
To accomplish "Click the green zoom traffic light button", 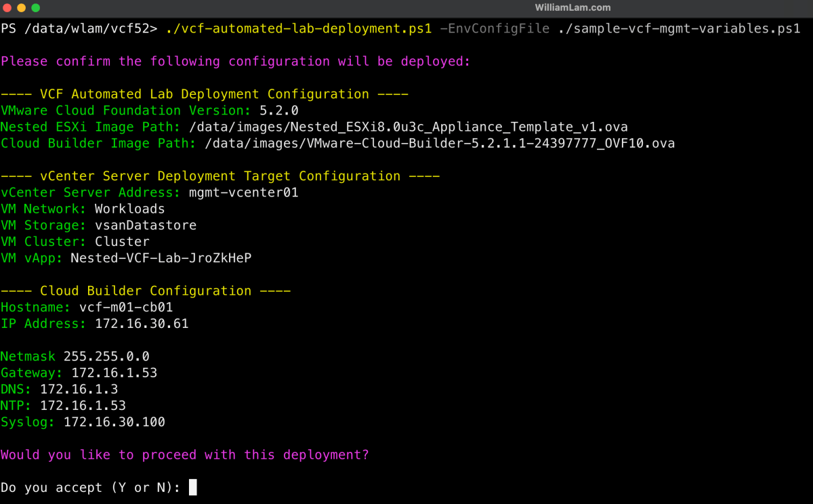I will (x=35, y=9).
